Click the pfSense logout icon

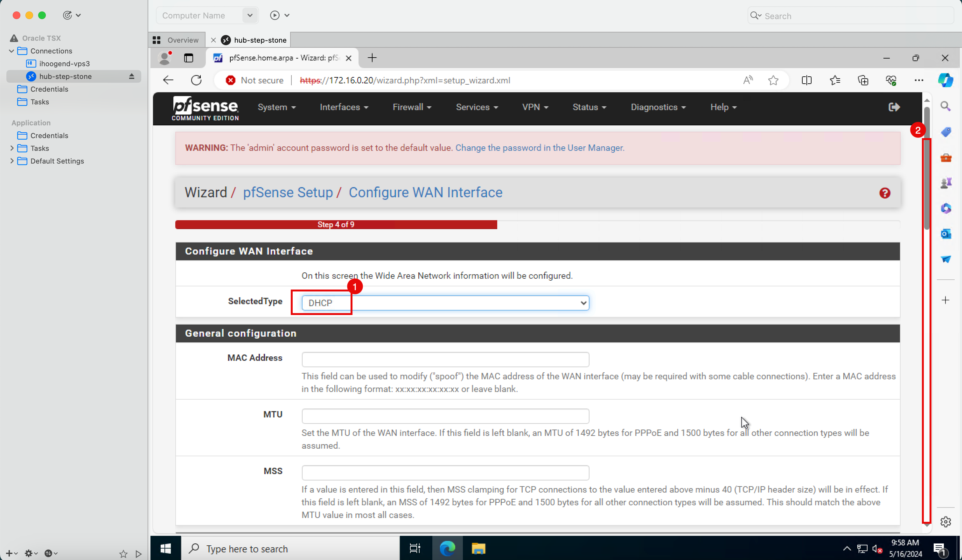(x=894, y=107)
